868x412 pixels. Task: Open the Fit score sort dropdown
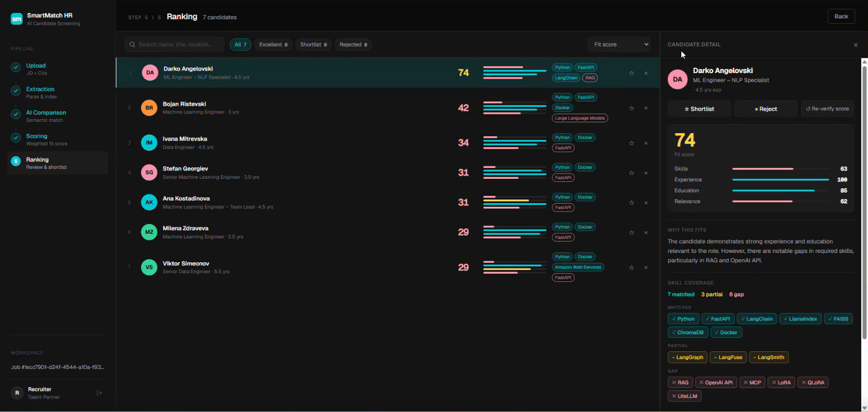click(x=619, y=45)
